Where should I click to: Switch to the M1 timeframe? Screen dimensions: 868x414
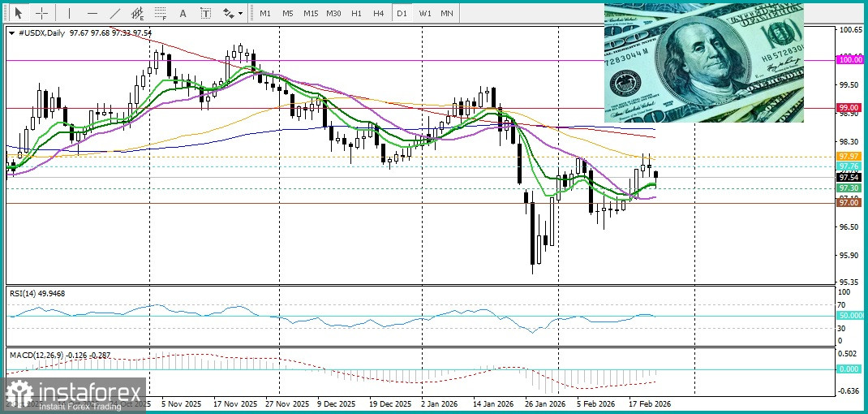coord(265,13)
